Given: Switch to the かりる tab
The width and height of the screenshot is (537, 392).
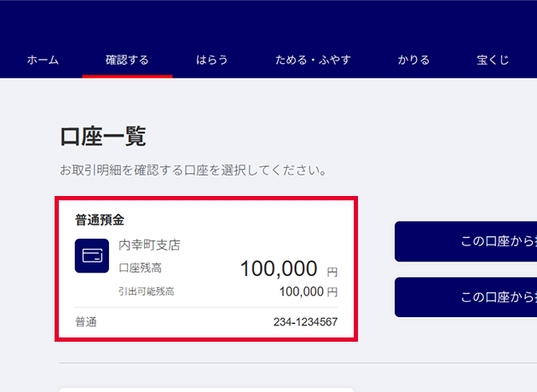Looking at the screenshot, I should pos(413,61).
